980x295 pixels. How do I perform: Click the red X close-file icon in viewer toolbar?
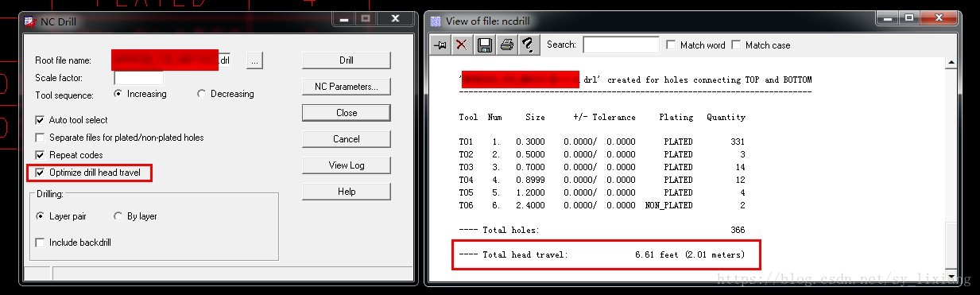pos(462,45)
